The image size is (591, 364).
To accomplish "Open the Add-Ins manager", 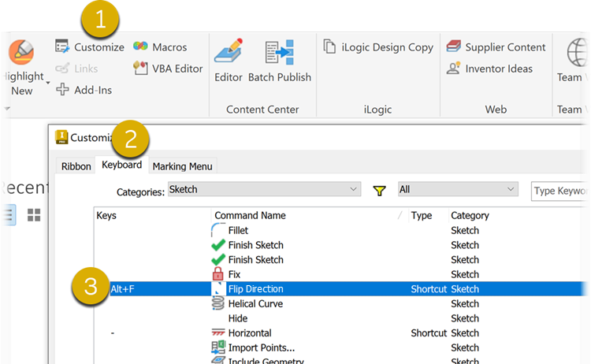I will 84,90.
